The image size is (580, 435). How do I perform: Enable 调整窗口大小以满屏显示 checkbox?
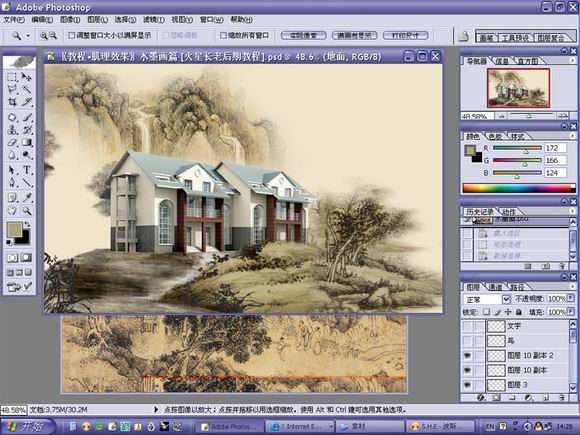(72, 36)
